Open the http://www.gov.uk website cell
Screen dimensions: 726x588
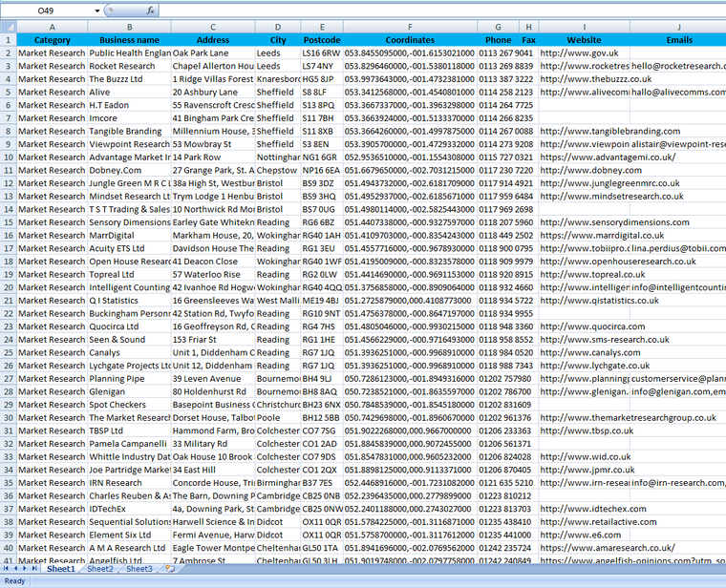tap(585, 52)
